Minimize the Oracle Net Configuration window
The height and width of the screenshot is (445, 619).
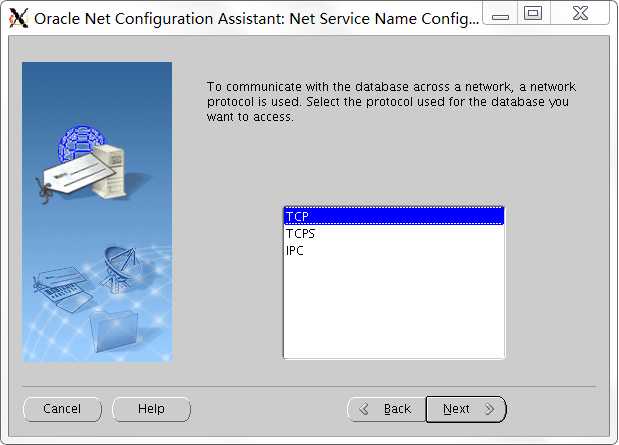click(x=500, y=14)
